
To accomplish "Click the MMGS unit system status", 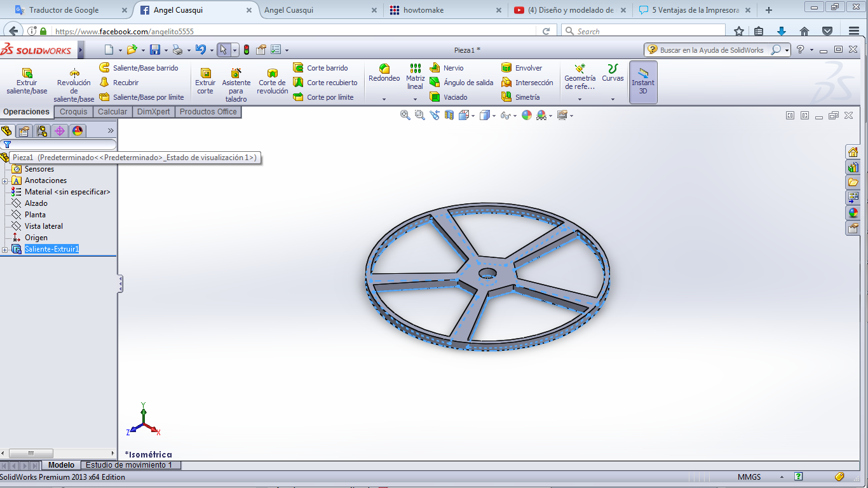I will point(749,477).
